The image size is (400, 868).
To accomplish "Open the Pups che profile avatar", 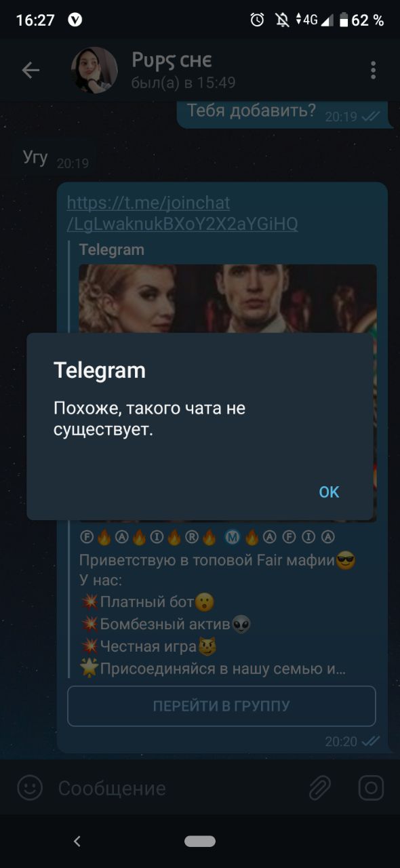I will coord(95,70).
